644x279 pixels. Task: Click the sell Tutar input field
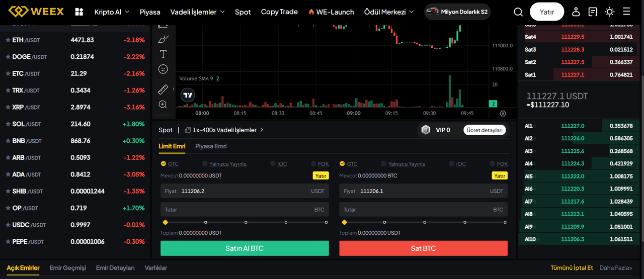[x=424, y=210]
